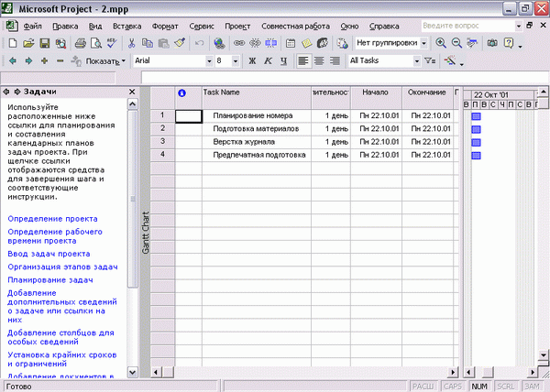This screenshot has width=550, height=392.
Task: Open the dropdown arrow of question box
Action: pyautogui.click(x=519, y=26)
